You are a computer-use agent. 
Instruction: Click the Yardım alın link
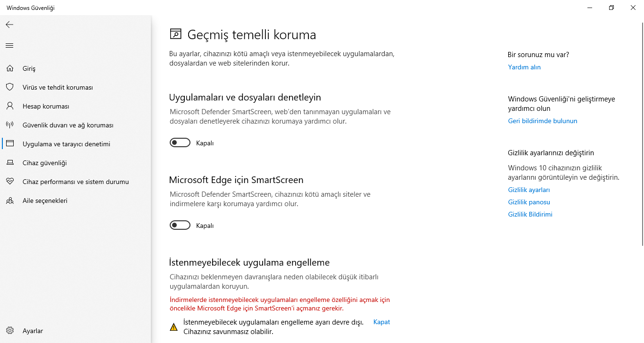(524, 67)
